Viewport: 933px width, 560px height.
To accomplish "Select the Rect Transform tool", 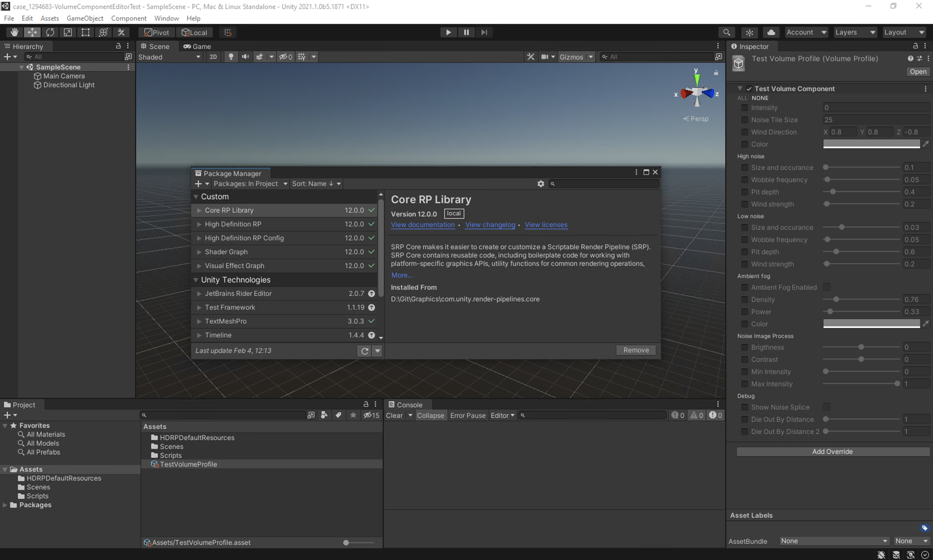I will 86,32.
